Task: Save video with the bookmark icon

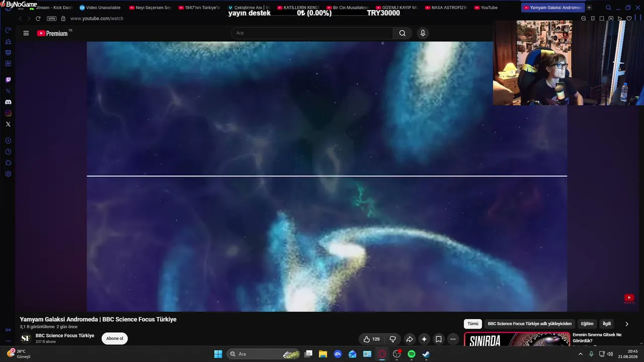Action: [439, 339]
